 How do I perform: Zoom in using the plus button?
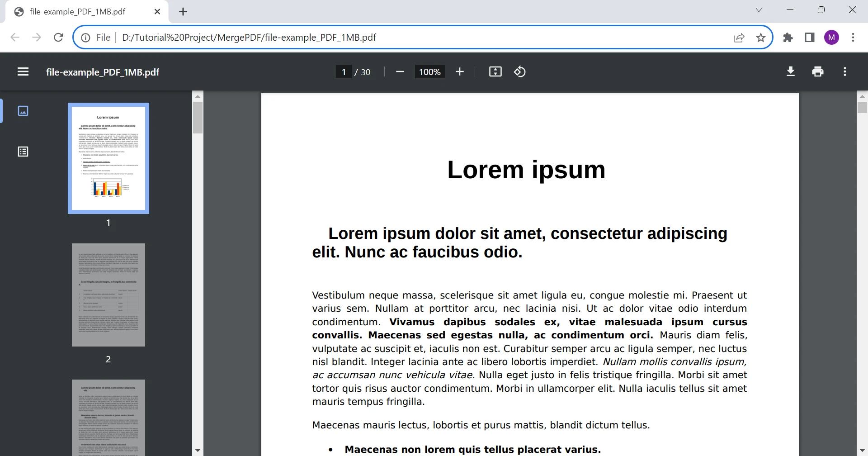(x=460, y=72)
